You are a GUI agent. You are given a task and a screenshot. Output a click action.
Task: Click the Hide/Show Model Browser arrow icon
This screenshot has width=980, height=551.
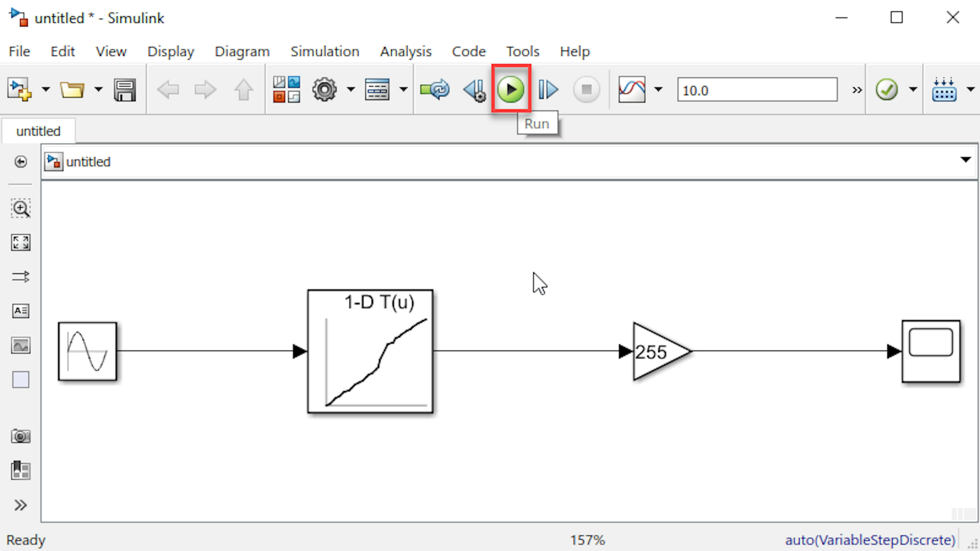point(21,162)
